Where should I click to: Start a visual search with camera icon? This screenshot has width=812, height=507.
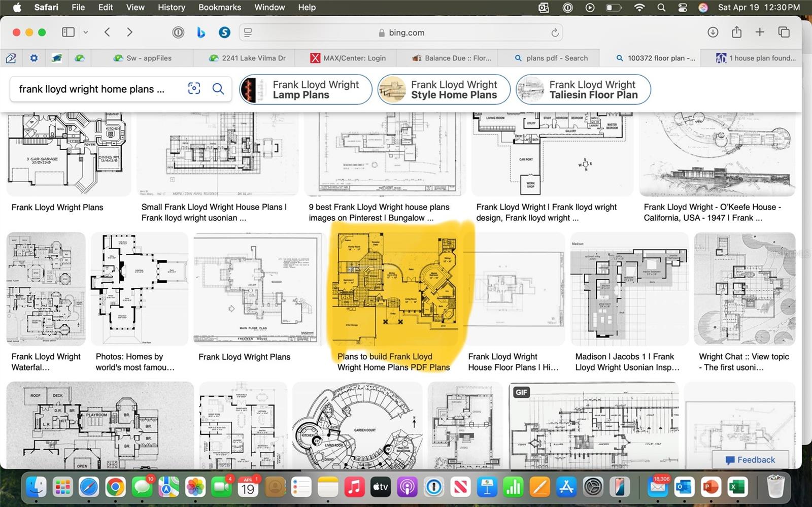194,89
